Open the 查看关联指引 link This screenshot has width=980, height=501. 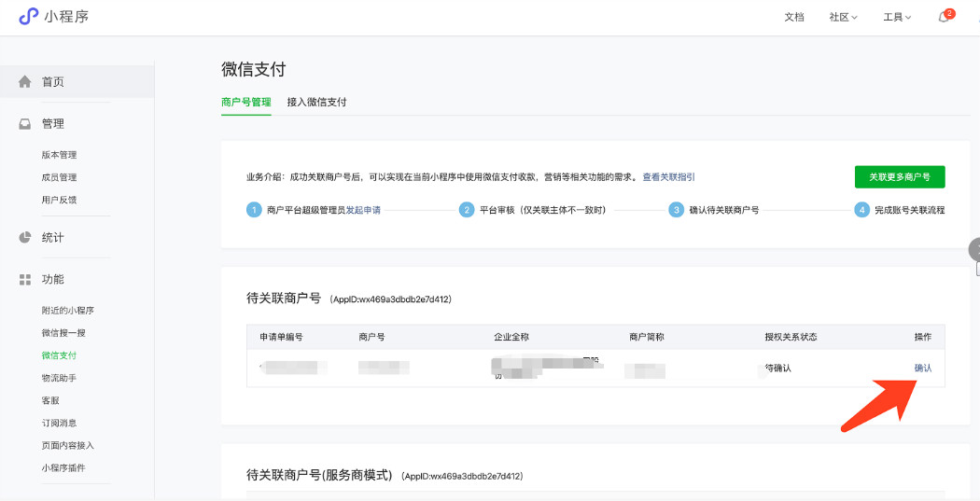(x=669, y=176)
